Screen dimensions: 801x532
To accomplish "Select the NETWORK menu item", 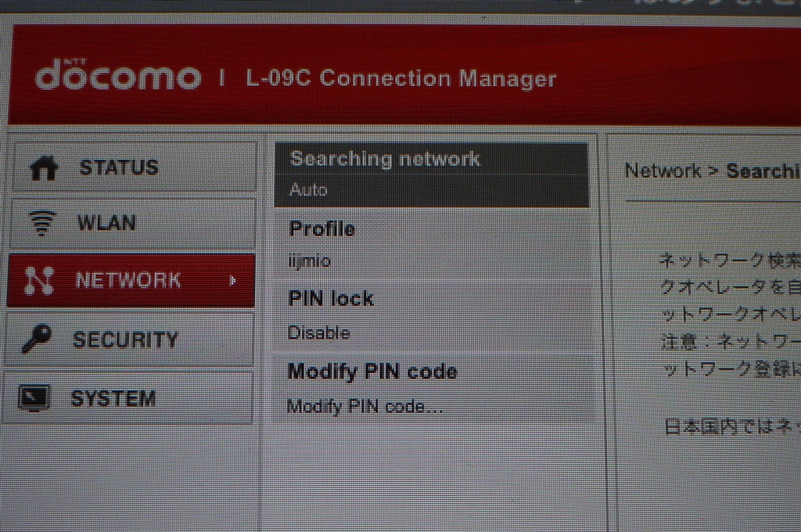I will 131,281.
